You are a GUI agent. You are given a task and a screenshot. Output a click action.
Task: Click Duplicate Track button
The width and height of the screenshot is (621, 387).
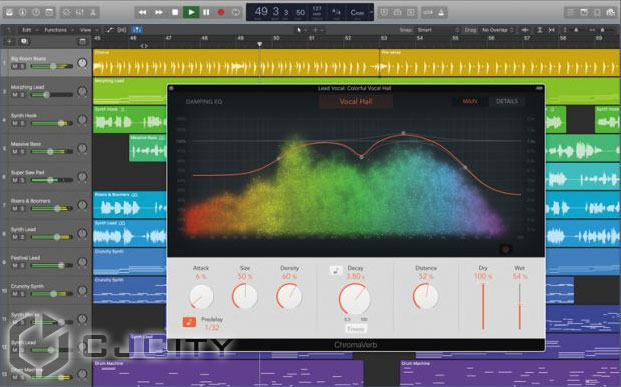(24, 42)
